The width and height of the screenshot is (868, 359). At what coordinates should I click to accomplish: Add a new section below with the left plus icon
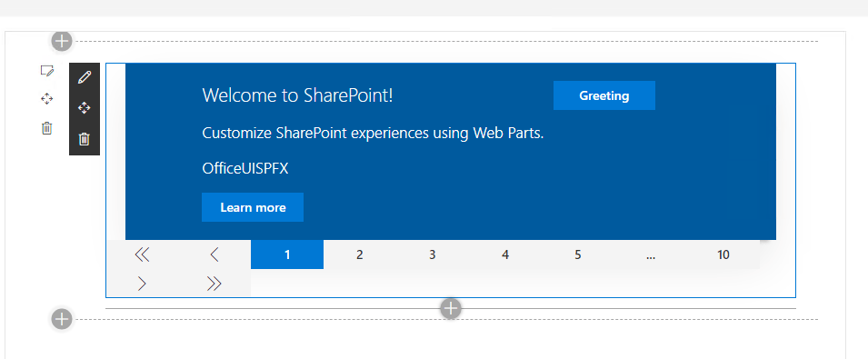click(62, 319)
